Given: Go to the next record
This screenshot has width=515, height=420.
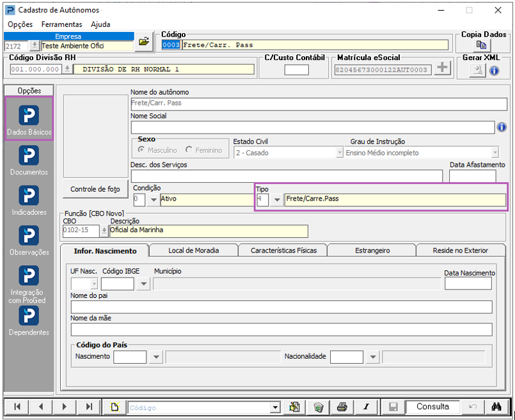Looking at the screenshot, I should [x=65, y=407].
